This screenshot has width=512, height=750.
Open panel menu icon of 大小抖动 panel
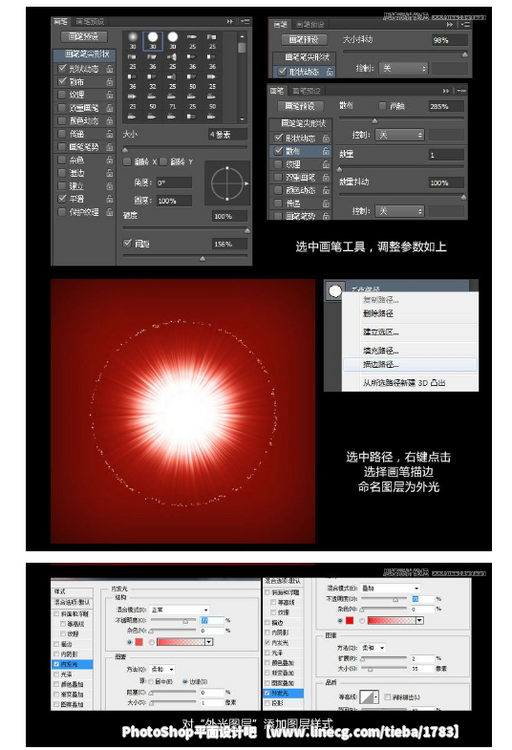(465, 24)
